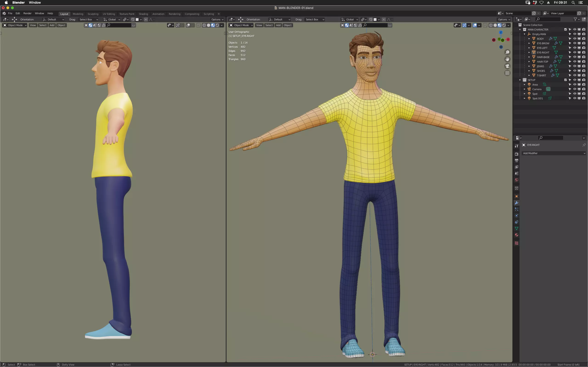This screenshot has width=588, height=367.
Task: Click the outliner search field
Action: pyautogui.click(x=548, y=19)
